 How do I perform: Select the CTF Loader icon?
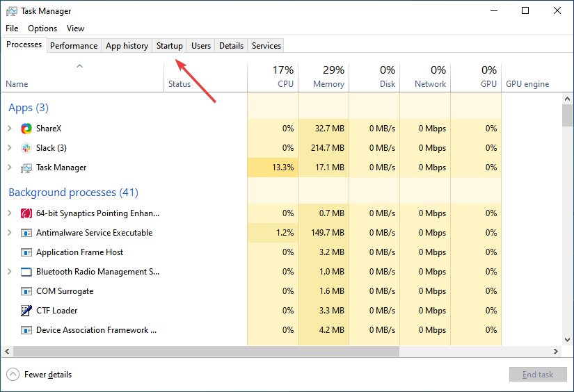tap(26, 311)
